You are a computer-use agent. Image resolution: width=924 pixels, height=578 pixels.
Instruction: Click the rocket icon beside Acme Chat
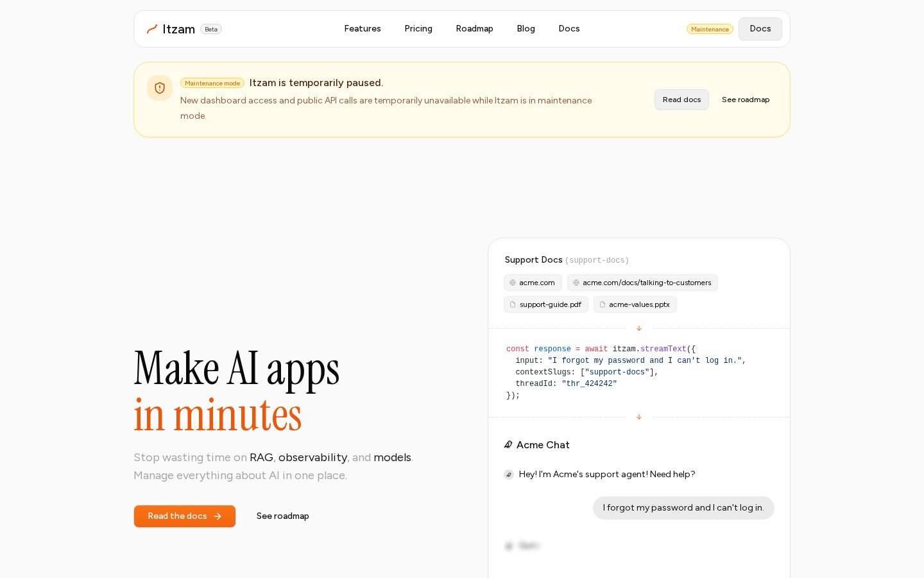click(x=508, y=444)
